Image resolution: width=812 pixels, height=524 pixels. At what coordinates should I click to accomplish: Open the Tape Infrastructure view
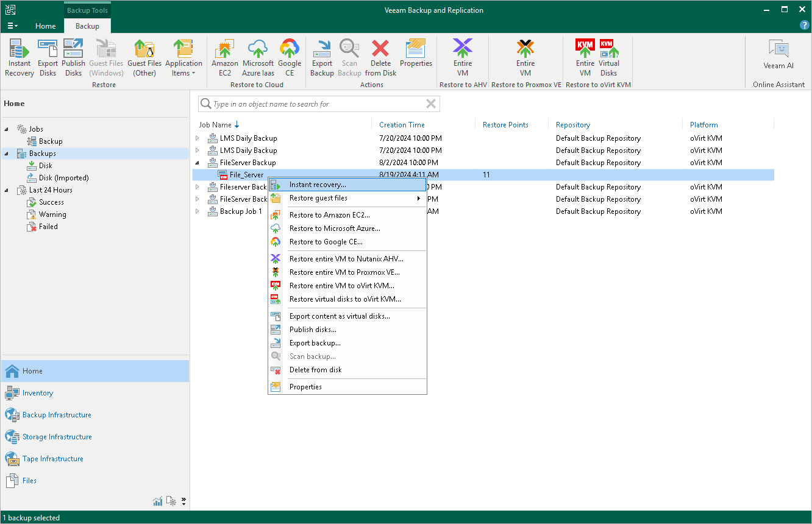(95, 459)
